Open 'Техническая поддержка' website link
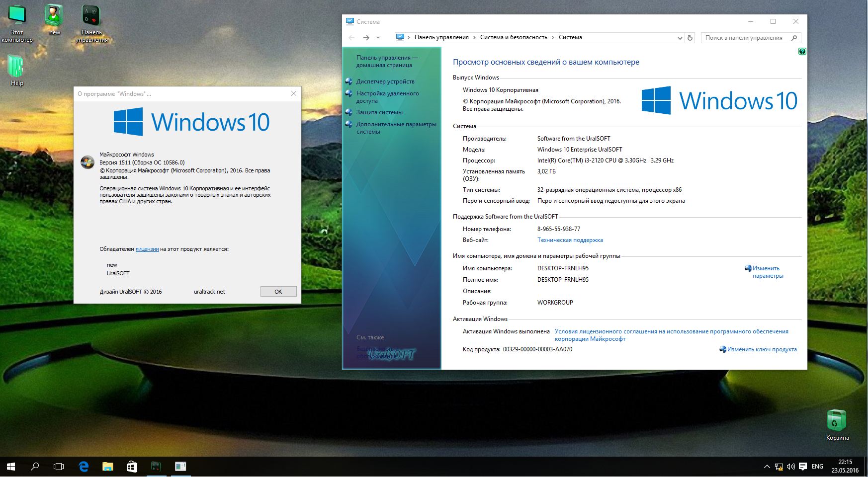Screen dimensions: 868x477 point(570,240)
